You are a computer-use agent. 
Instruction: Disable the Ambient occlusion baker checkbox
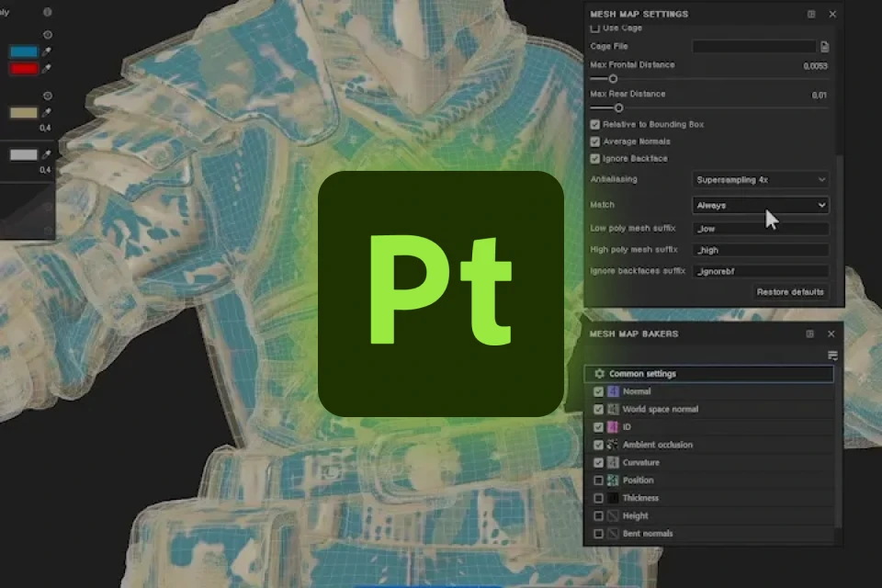point(598,445)
